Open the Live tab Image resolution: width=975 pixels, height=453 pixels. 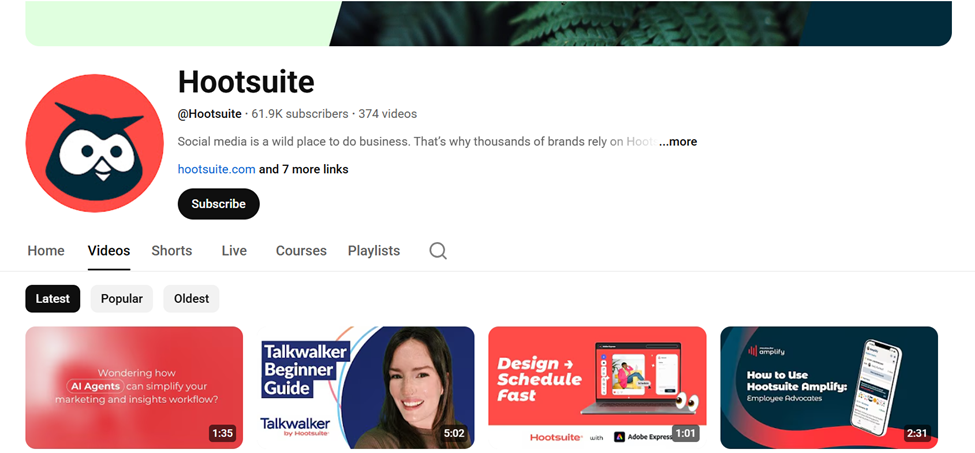[234, 251]
